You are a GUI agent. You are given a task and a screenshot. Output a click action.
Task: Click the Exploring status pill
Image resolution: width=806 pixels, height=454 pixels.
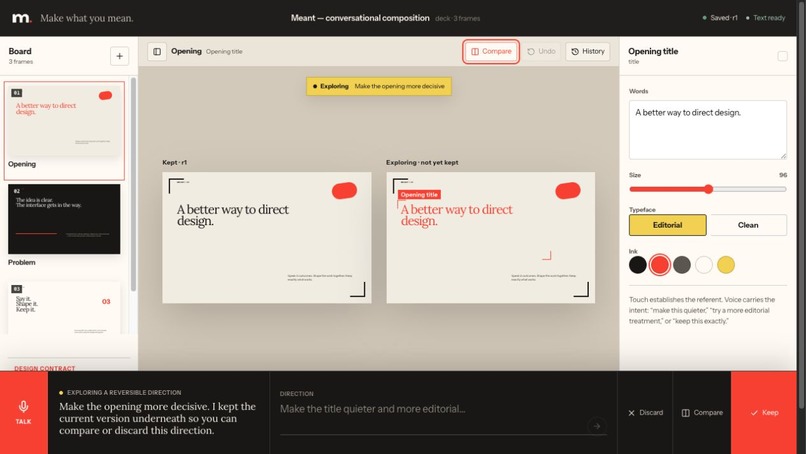(379, 86)
